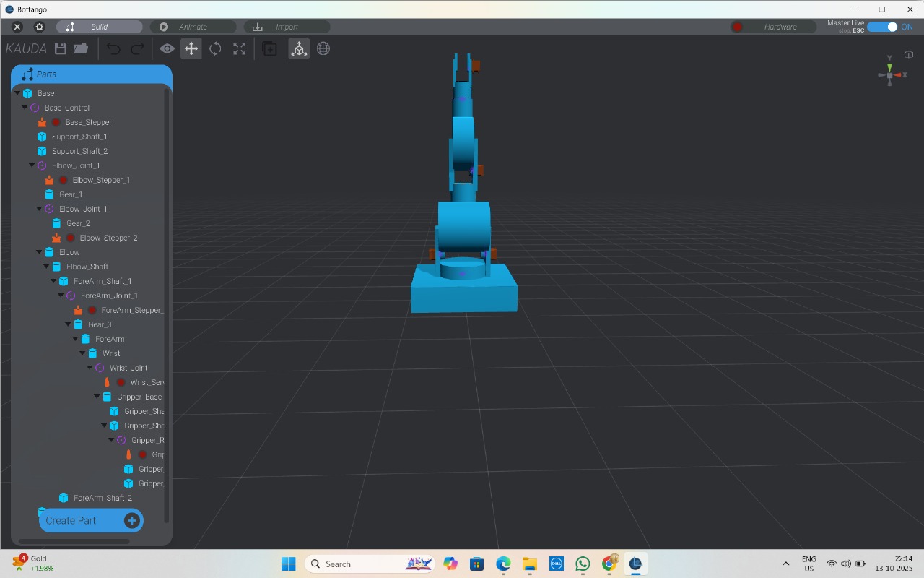Click the undo arrow icon
The image size is (924, 578).
(113, 48)
